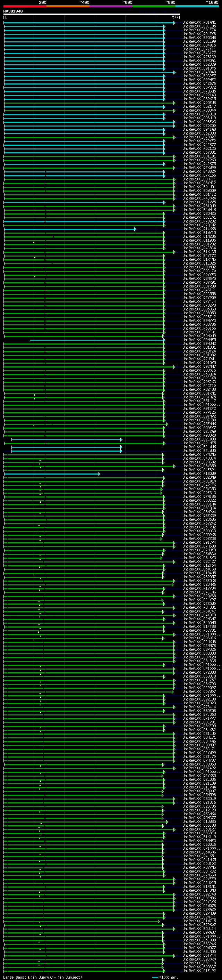
Task: Click hit label UniRef100_A7QGQ5
Action: coord(199,91)
